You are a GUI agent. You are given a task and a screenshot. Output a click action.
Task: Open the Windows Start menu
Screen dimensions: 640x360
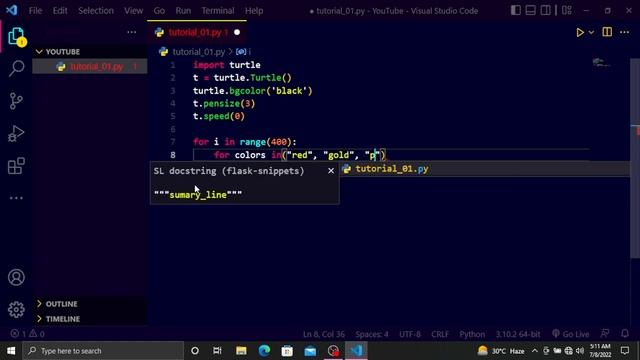pos(11,351)
